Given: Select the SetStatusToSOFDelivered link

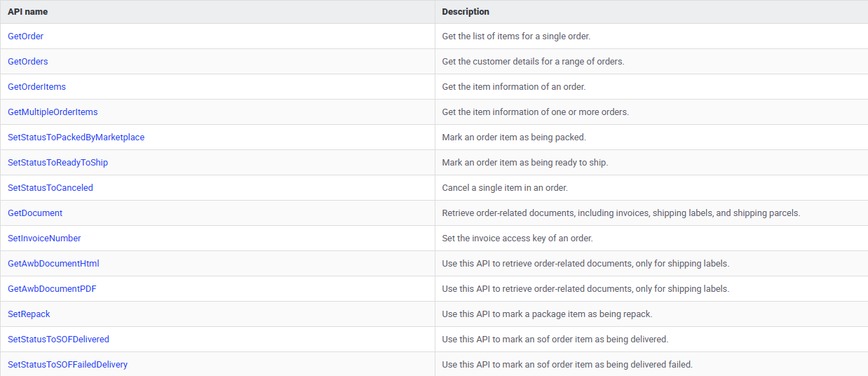Looking at the screenshot, I should pos(58,340).
